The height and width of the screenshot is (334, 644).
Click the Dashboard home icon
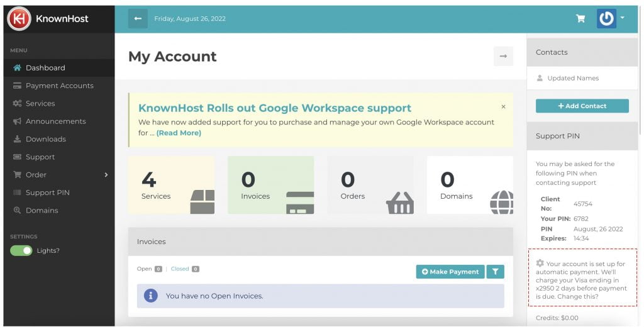tap(17, 68)
